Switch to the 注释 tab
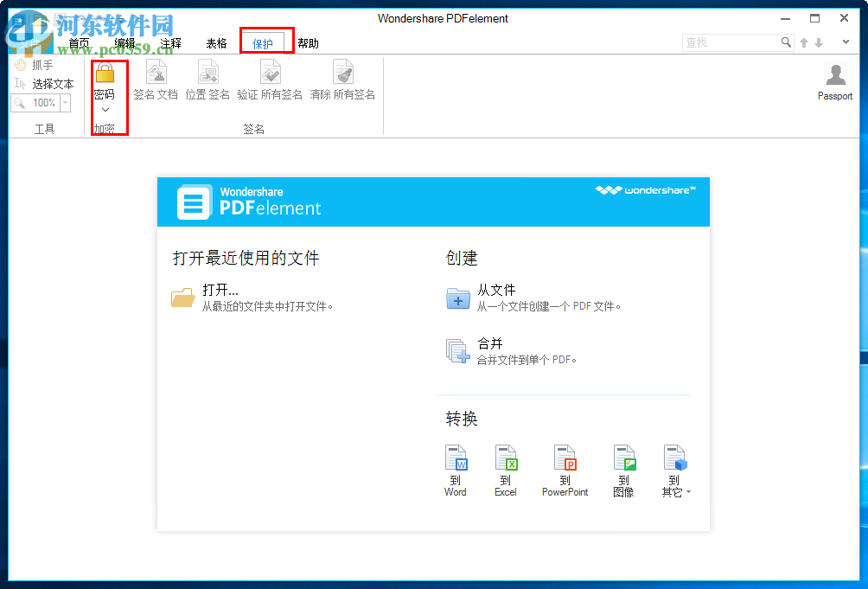This screenshot has height=589, width=868. [170, 41]
